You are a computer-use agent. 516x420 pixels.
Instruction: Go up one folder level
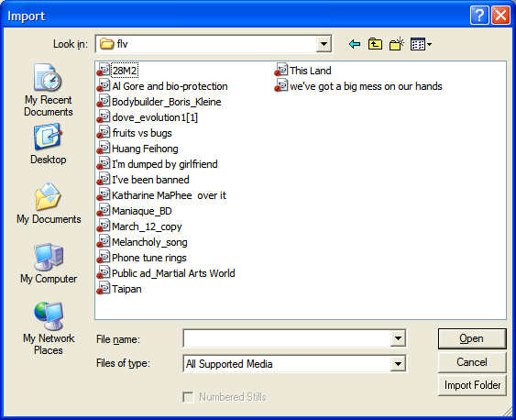coord(375,44)
